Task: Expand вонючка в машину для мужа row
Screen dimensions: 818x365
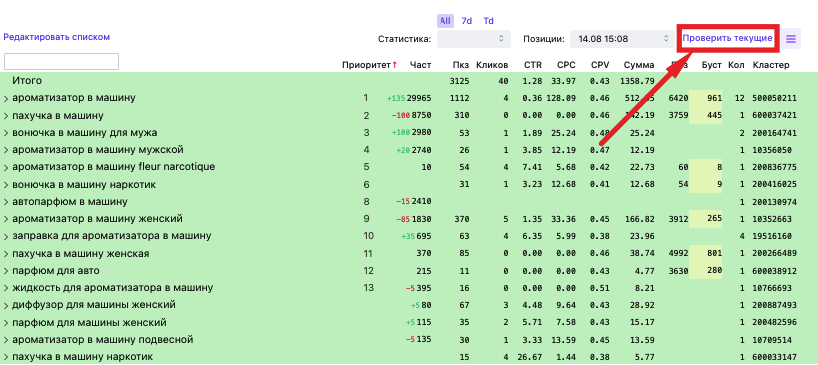Action: pos(6,133)
